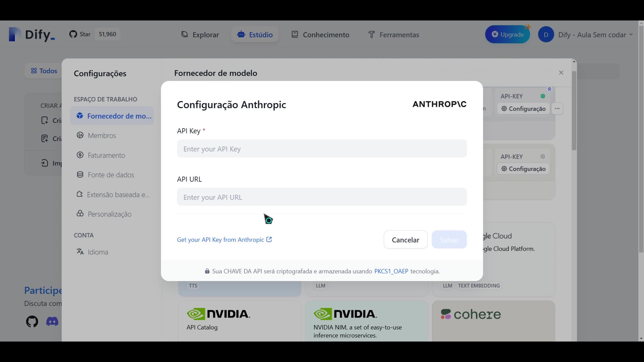Click the Idioma language icon
The width and height of the screenshot is (644, 362).
coord(80,252)
